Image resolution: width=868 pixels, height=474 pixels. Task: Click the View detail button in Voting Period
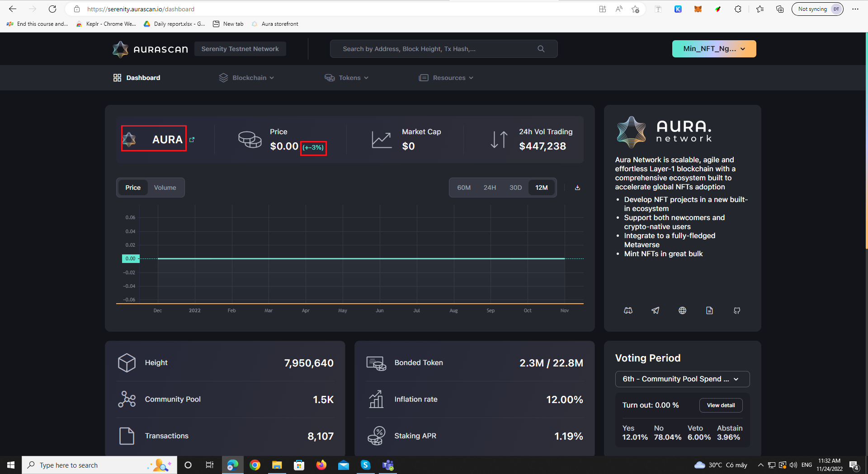coord(721,405)
